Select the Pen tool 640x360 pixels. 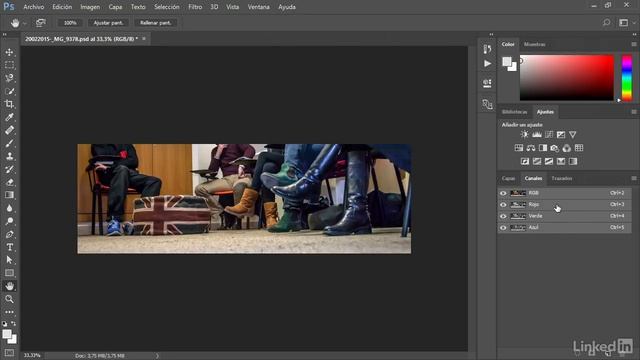[x=9, y=234]
